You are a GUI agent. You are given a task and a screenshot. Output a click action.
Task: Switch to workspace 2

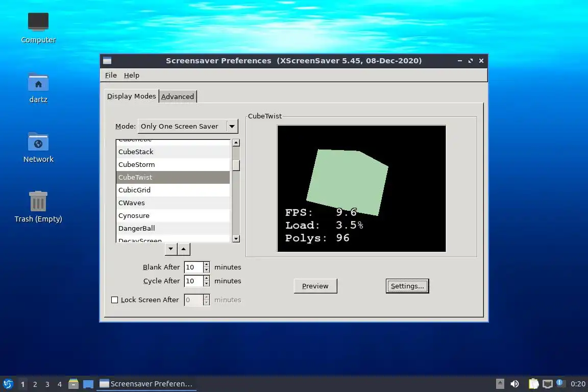[35, 384]
